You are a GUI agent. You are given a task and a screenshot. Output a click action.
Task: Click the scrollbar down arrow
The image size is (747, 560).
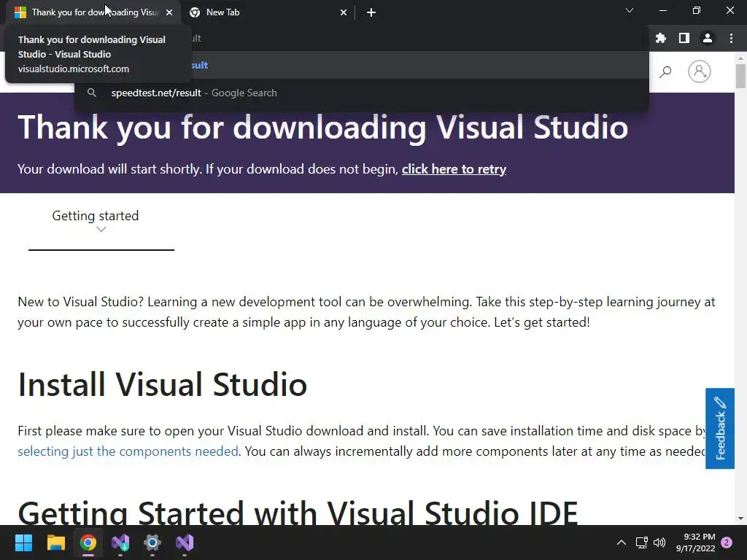[x=740, y=518]
